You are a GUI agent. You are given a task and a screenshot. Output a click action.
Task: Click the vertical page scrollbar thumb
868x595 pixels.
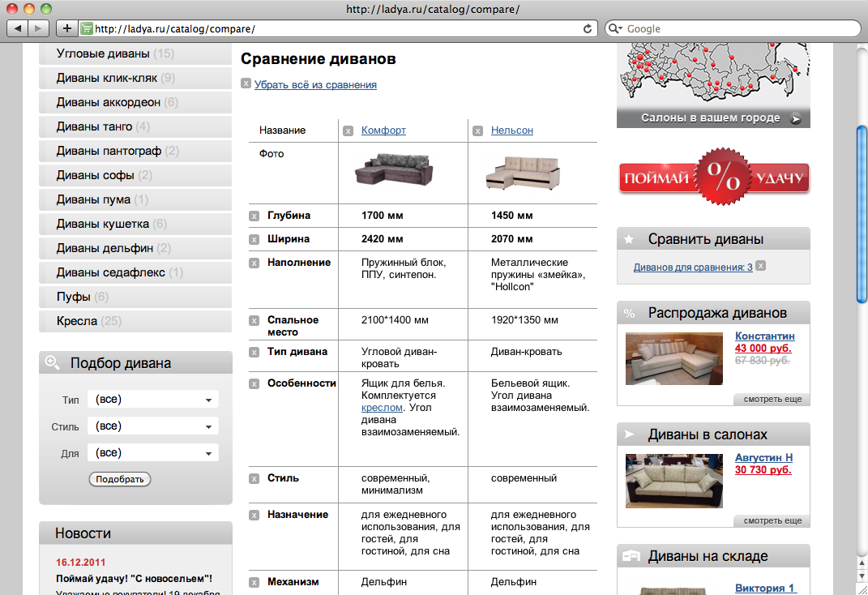tap(862, 215)
